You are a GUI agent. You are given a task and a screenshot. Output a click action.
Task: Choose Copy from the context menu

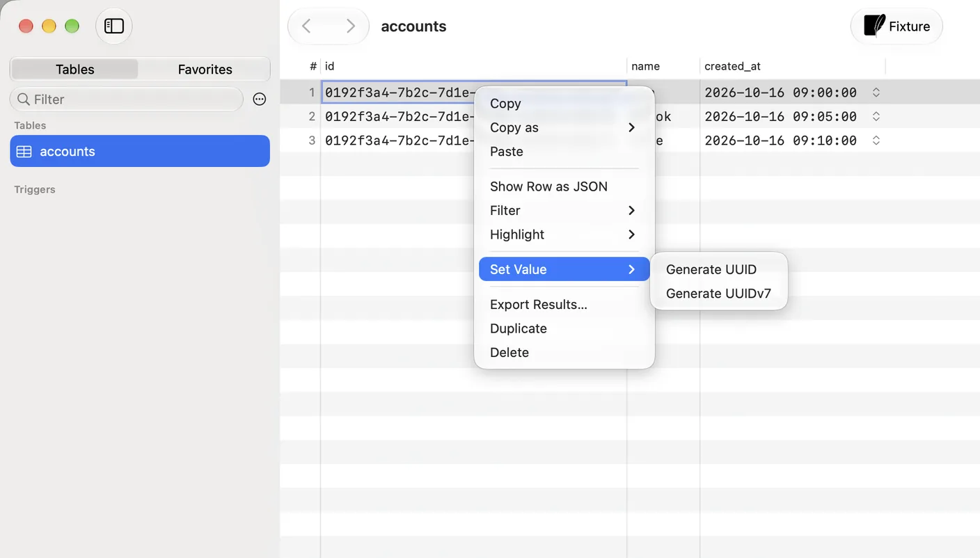[564, 104]
